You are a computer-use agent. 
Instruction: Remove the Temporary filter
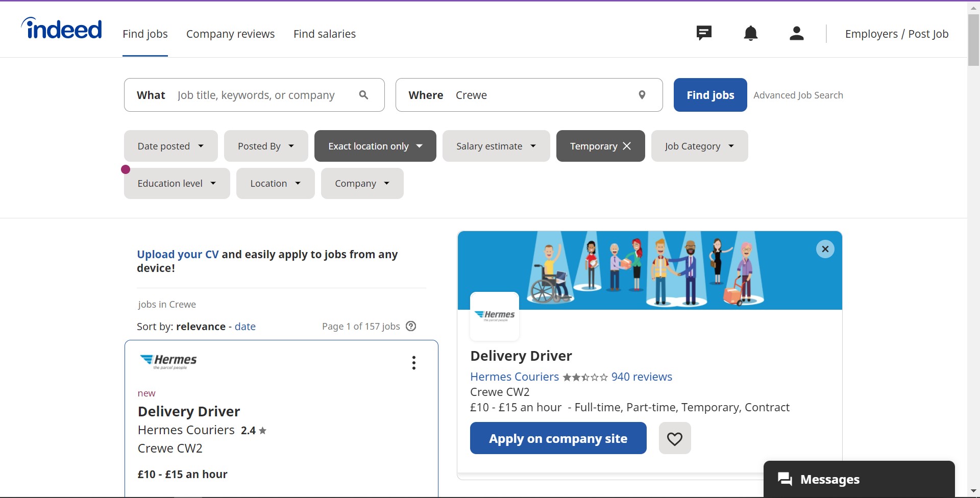pos(626,146)
